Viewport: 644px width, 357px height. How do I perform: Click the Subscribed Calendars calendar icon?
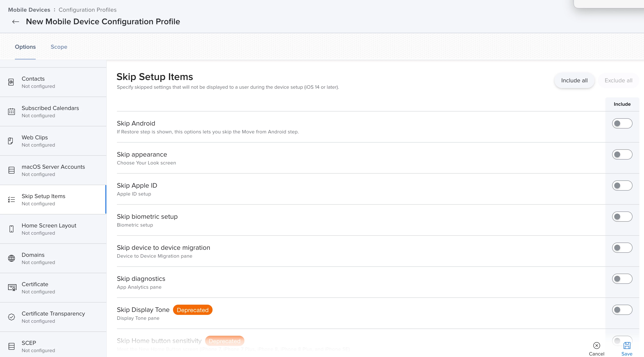coord(11,111)
